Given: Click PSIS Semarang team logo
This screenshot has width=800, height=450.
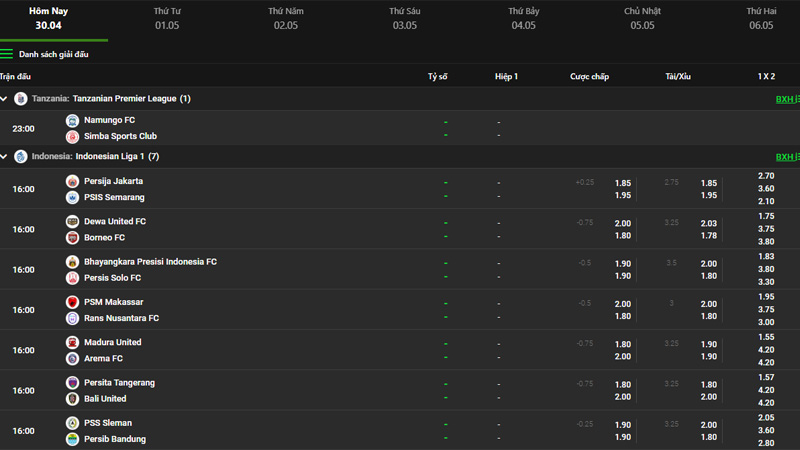Looking at the screenshot, I should 72,197.
